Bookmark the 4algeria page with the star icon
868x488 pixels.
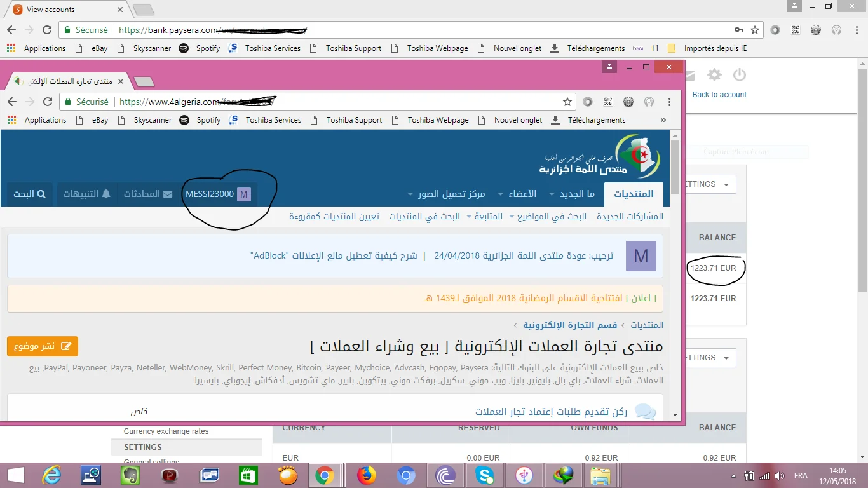click(567, 102)
